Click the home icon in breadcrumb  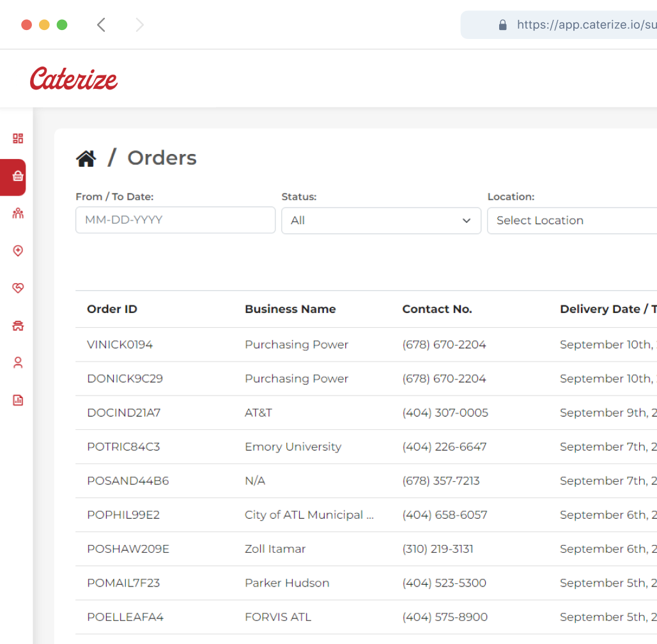coord(86,158)
